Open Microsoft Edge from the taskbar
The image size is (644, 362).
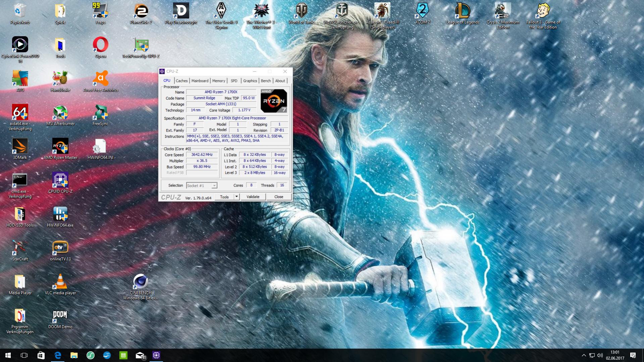[x=58, y=355]
